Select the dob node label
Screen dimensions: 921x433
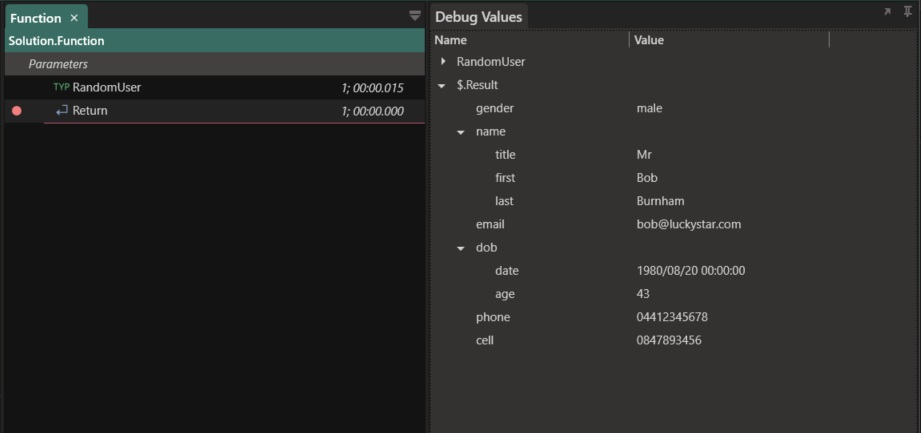pos(486,247)
